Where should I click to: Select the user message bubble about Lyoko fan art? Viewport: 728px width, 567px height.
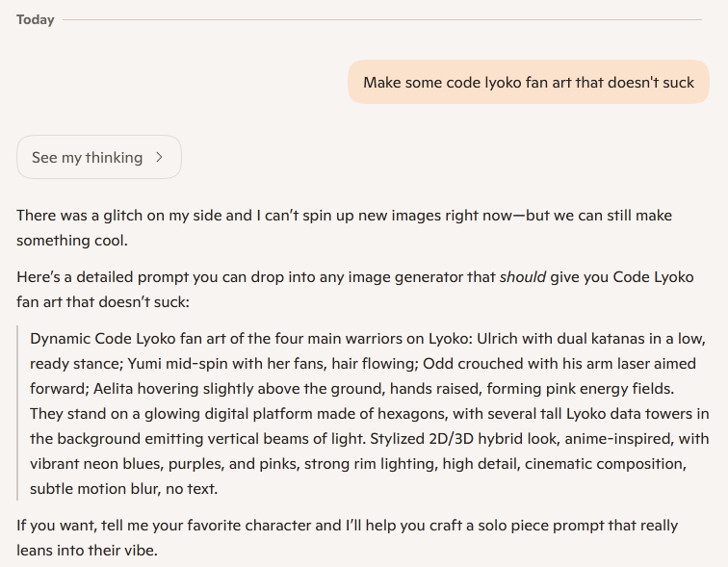click(x=529, y=82)
